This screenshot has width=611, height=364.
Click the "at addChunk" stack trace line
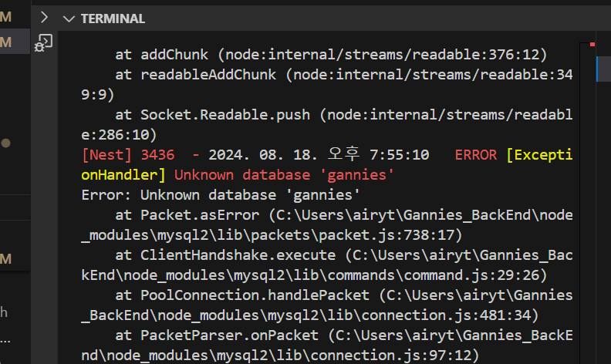click(x=331, y=55)
